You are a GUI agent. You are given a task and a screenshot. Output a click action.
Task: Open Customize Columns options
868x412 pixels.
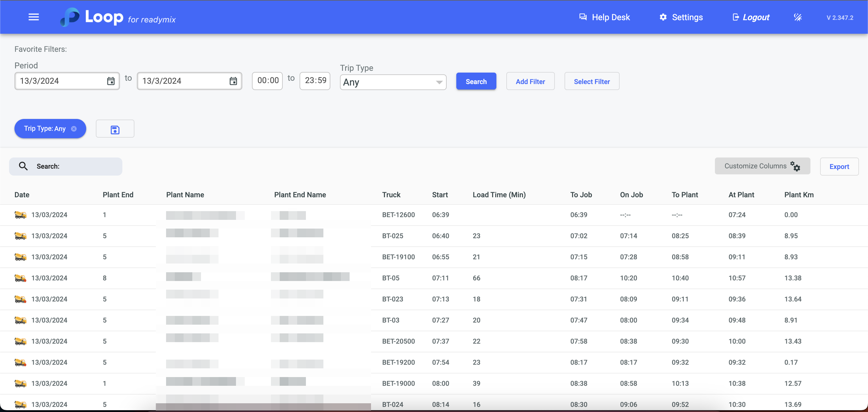pyautogui.click(x=762, y=166)
